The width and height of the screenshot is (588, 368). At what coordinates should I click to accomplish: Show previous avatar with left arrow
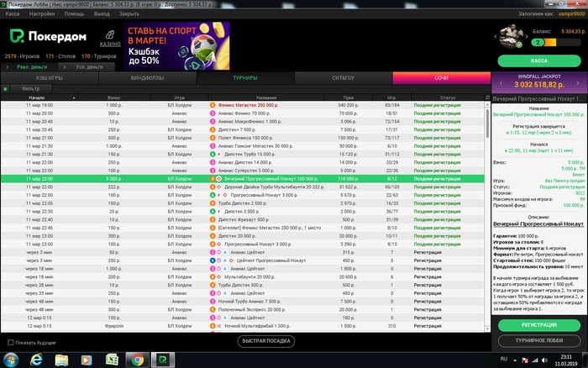[496, 37]
